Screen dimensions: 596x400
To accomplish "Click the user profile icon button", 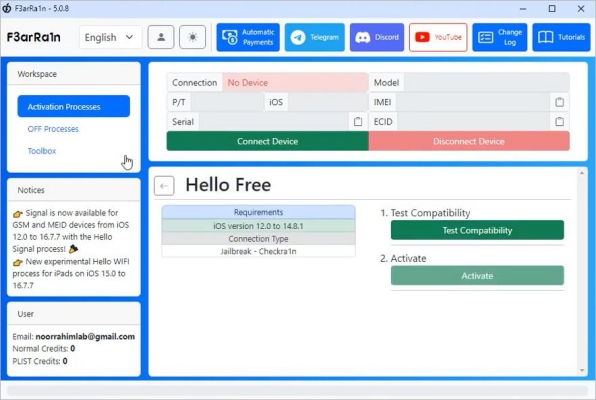I will [161, 37].
